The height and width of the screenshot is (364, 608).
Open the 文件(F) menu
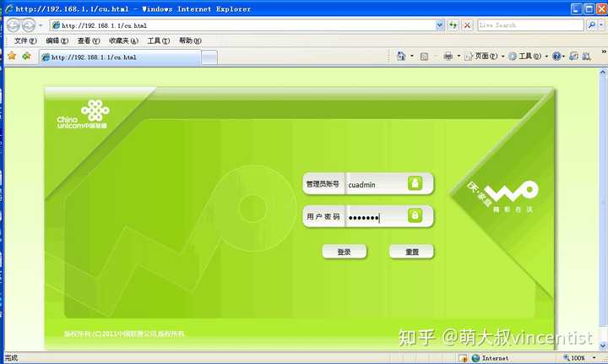click(25, 41)
